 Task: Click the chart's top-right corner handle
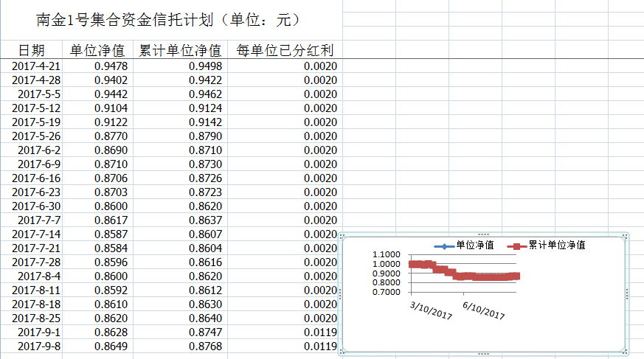[626, 236]
